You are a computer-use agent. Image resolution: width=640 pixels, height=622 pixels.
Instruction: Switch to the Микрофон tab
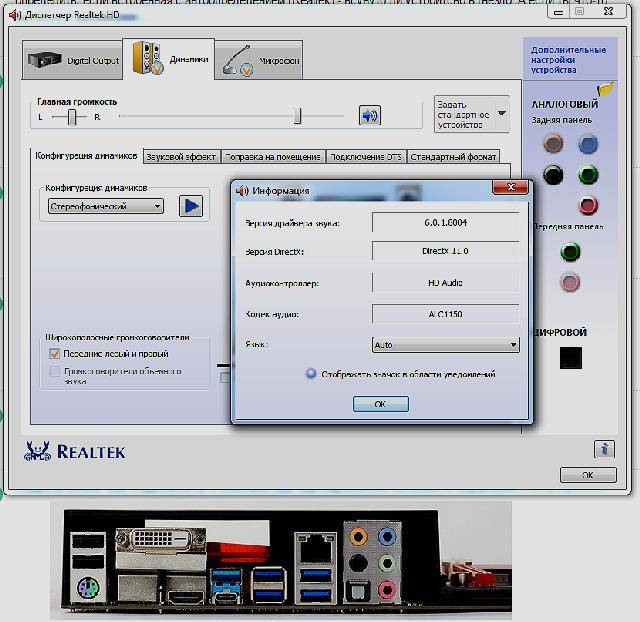pos(259,60)
